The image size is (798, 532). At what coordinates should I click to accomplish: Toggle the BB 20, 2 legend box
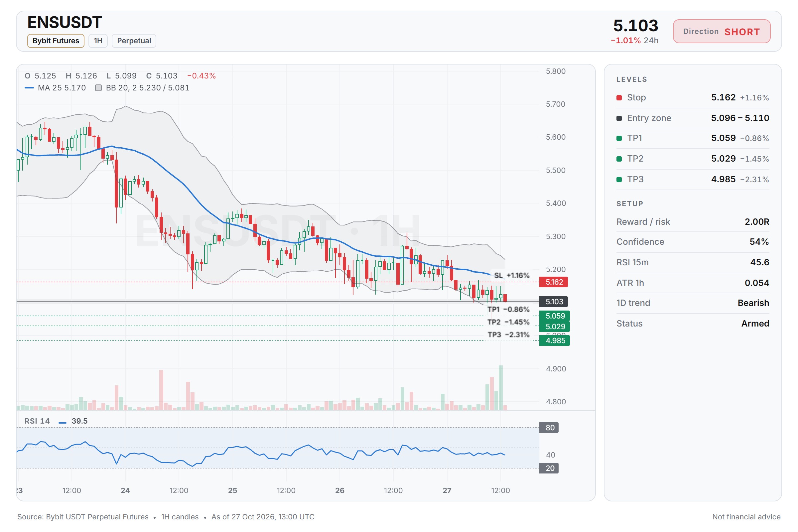click(98, 88)
